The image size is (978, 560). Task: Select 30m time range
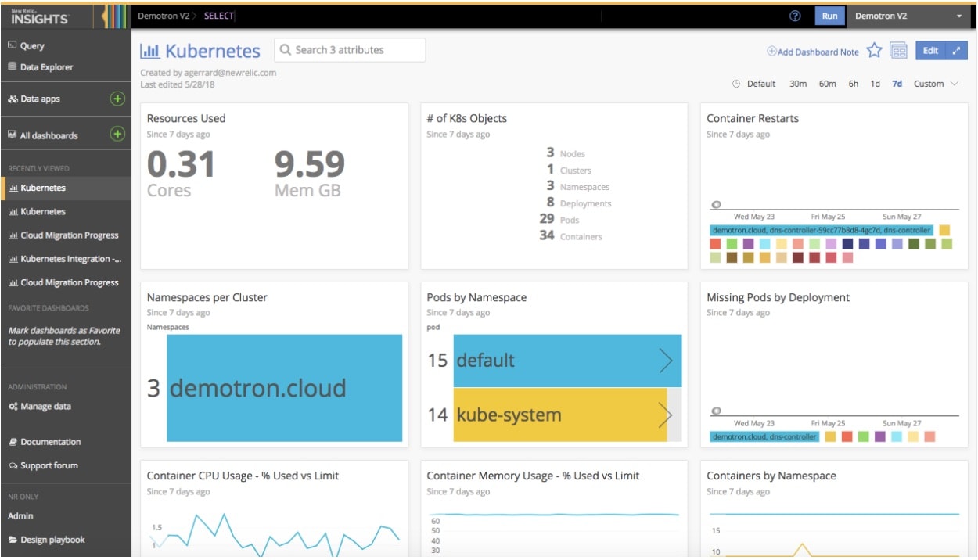[x=798, y=84]
